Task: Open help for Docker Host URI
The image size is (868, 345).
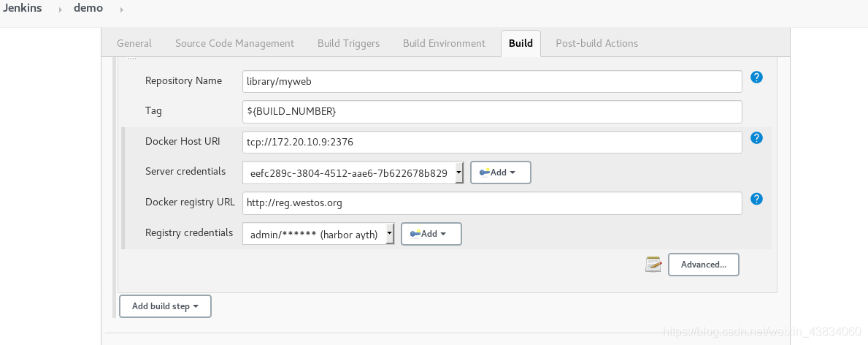Action: [757, 137]
